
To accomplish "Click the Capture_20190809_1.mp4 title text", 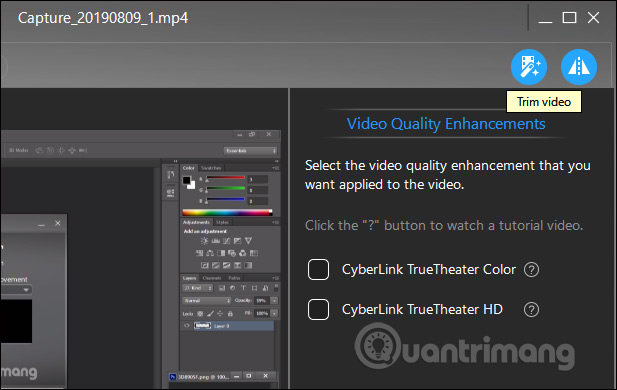I will pos(103,18).
